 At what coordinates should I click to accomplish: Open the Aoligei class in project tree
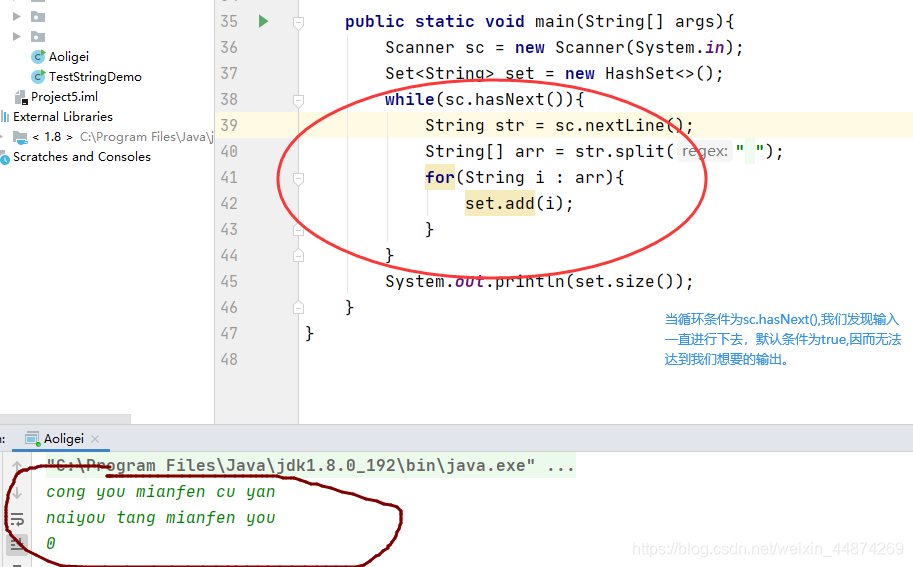pyautogui.click(x=69, y=56)
